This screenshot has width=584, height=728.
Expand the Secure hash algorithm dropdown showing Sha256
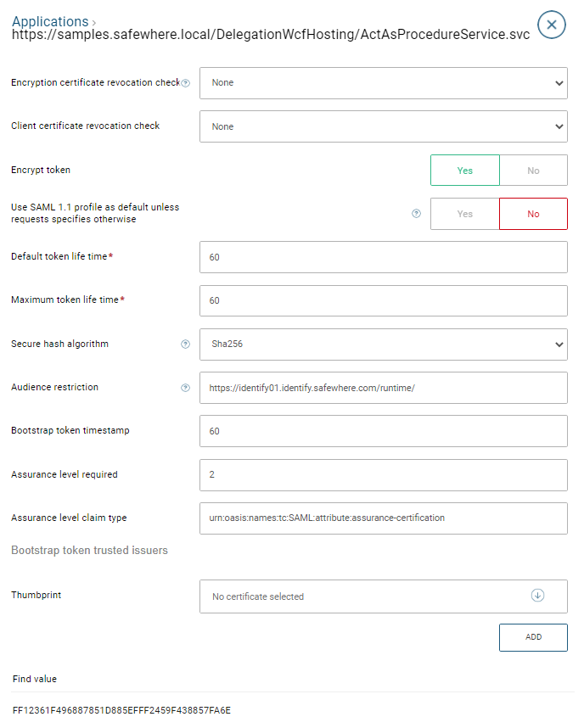pos(382,344)
